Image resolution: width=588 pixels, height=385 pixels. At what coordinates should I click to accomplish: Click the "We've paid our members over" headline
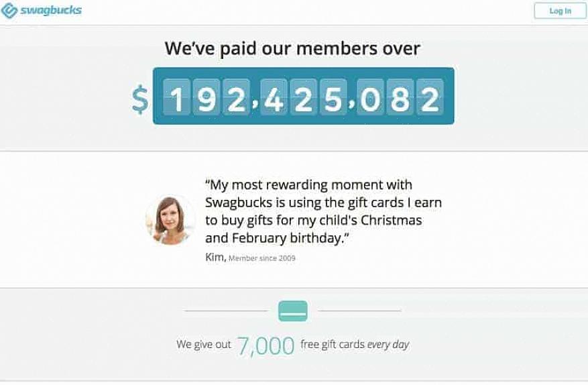[292, 48]
